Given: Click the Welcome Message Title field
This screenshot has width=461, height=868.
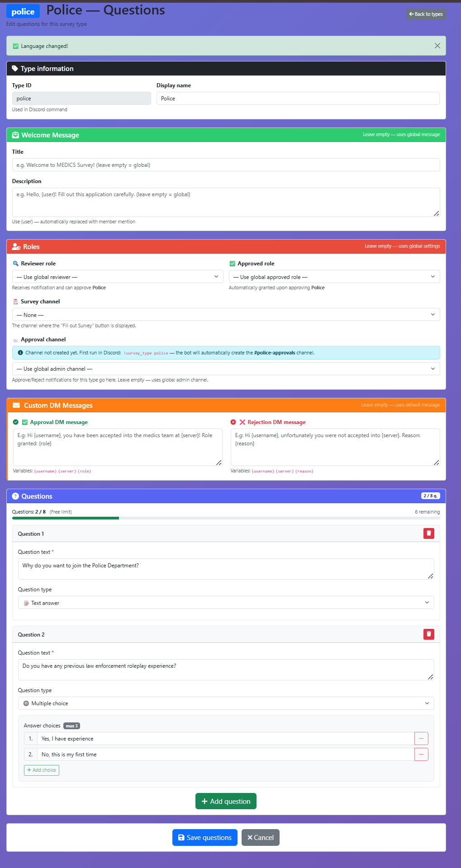Looking at the screenshot, I should pos(226,165).
